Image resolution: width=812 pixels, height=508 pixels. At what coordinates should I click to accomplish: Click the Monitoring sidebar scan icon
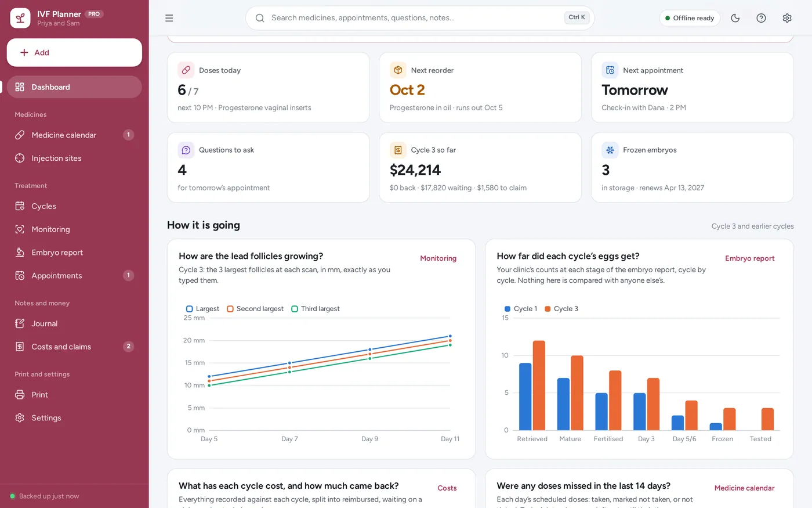pos(20,229)
